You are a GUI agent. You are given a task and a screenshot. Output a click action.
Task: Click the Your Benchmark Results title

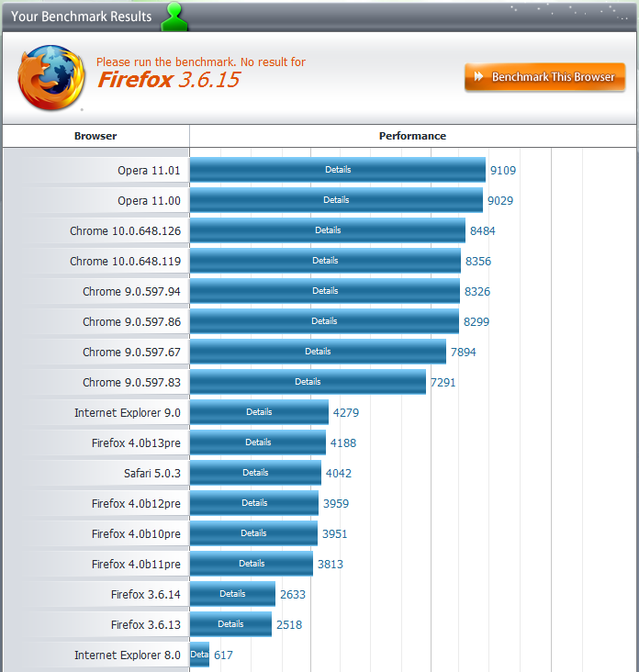point(82,17)
